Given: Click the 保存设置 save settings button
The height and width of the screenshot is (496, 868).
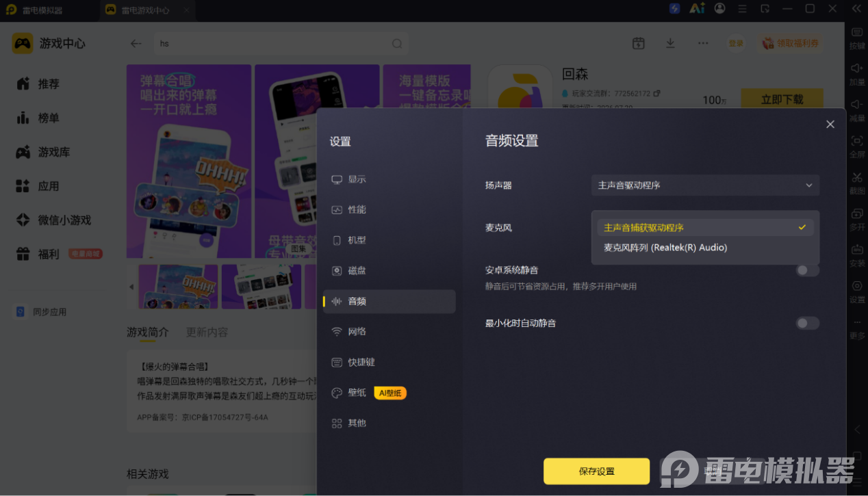Looking at the screenshot, I should coord(596,471).
